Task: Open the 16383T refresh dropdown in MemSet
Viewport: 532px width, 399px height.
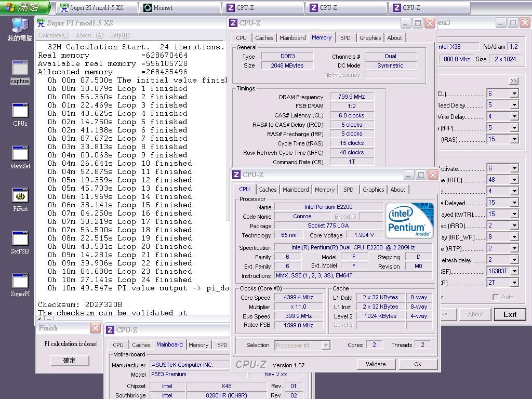Action: click(515, 271)
